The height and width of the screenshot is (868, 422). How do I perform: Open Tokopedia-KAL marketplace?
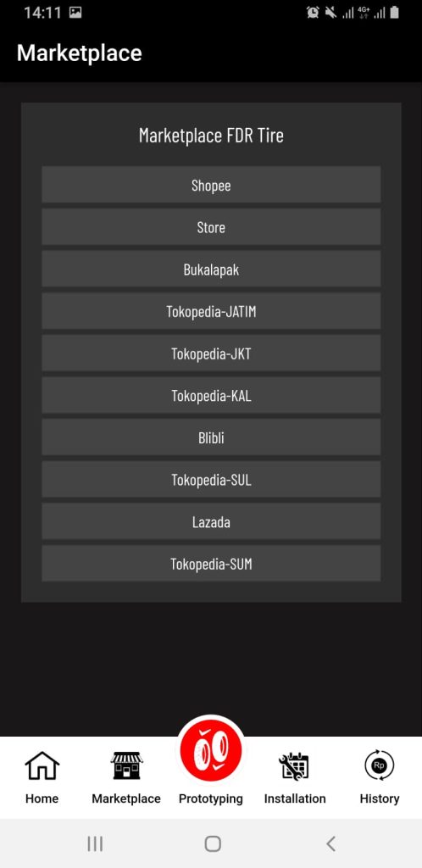pyautogui.click(x=211, y=395)
